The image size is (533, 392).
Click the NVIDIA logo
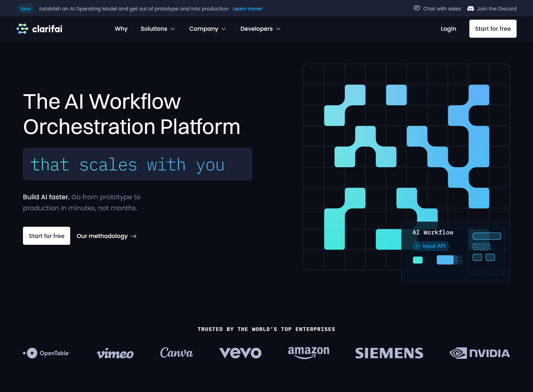point(479,353)
